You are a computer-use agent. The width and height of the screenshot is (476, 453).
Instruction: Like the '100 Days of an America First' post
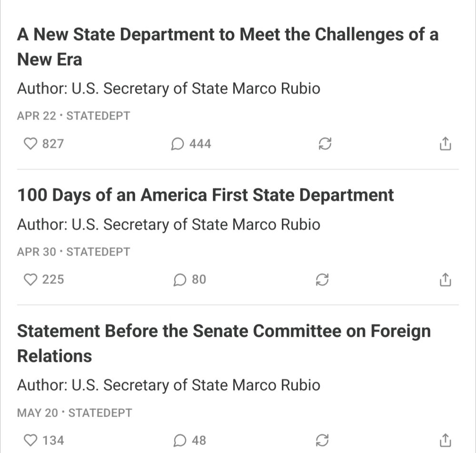44,280
